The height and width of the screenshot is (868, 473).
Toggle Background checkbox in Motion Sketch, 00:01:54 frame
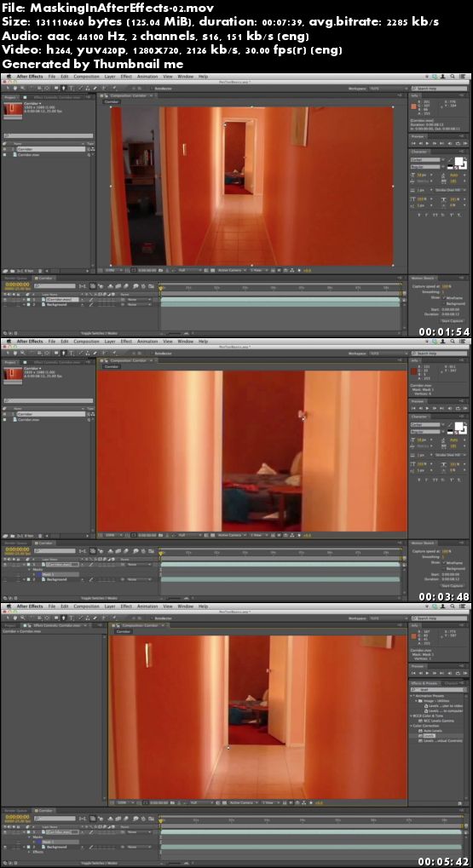(444, 304)
